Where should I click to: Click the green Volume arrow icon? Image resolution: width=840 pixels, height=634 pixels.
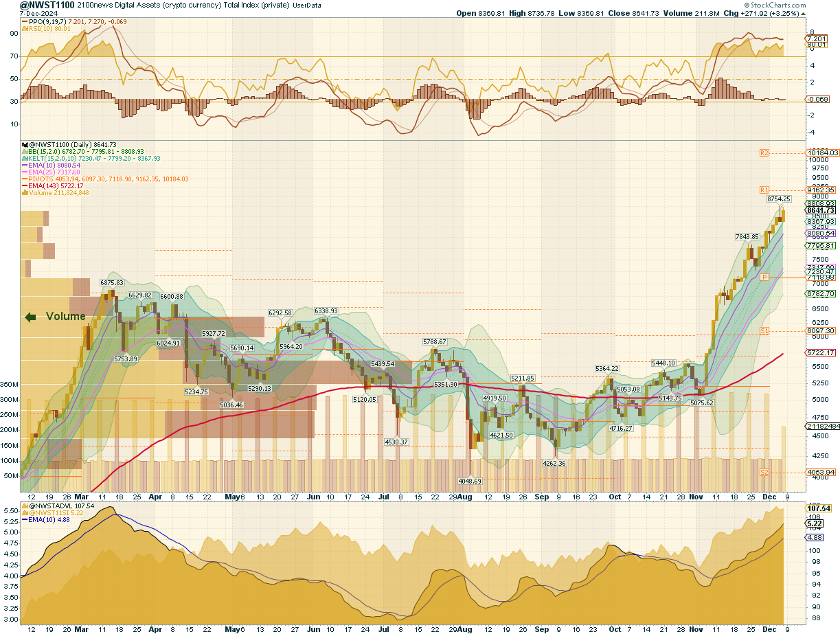(x=30, y=317)
